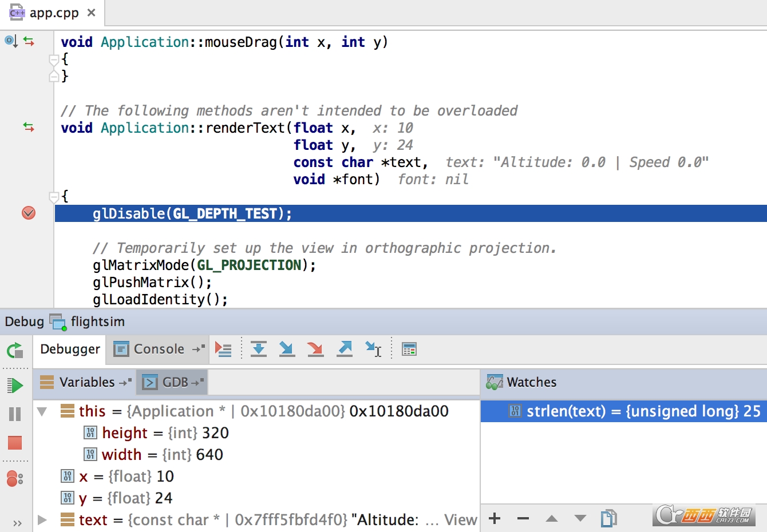Click the Run to Cursor icon
Viewport: 767px width, 532px height.
(x=373, y=349)
